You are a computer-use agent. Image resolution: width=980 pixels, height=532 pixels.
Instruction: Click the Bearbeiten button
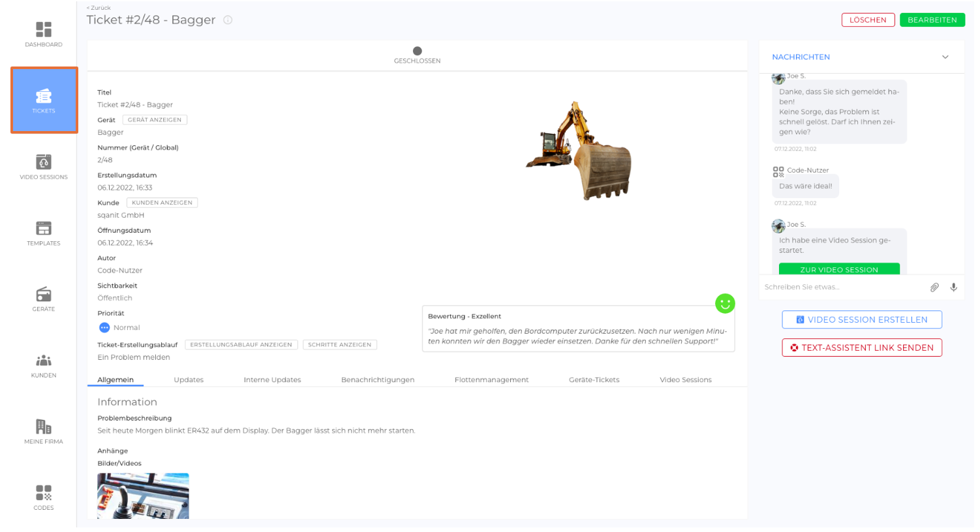click(x=932, y=20)
